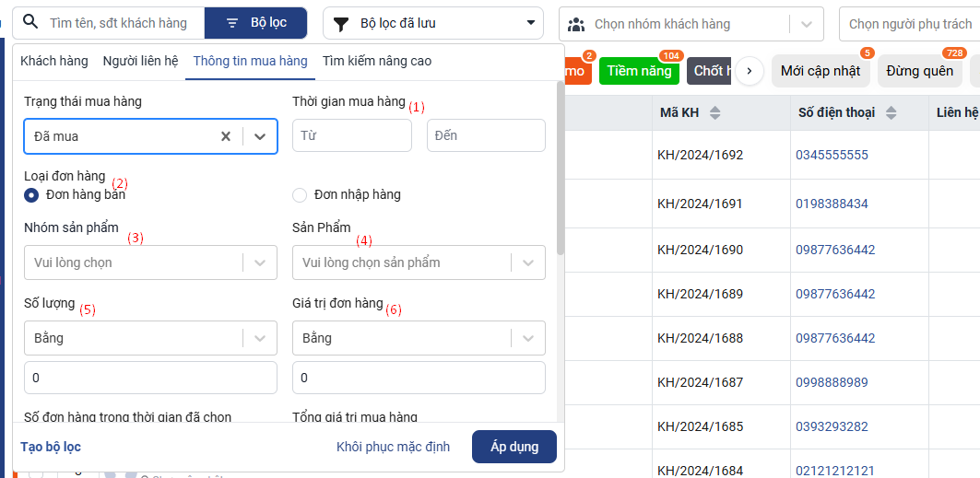The height and width of the screenshot is (478, 980).
Task: Click the right arrow to scroll status tags
Action: (750, 71)
